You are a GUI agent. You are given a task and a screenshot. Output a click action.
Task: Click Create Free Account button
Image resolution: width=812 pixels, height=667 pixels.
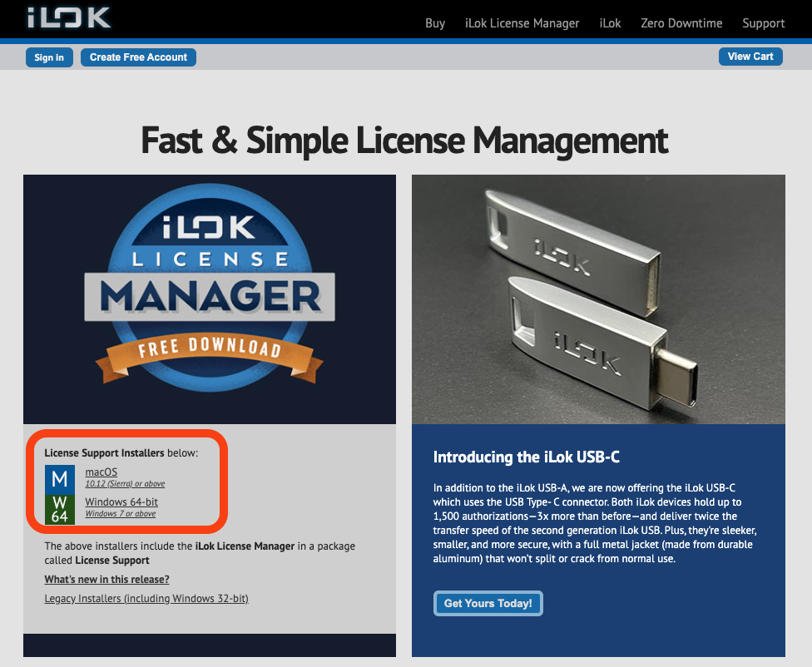click(138, 57)
